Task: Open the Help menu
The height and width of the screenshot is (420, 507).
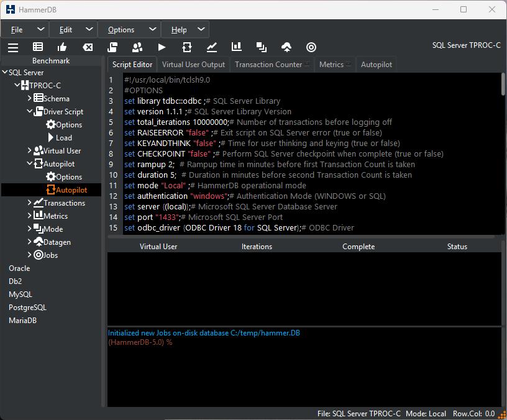Action: pyautogui.click(x=185, y=29)
